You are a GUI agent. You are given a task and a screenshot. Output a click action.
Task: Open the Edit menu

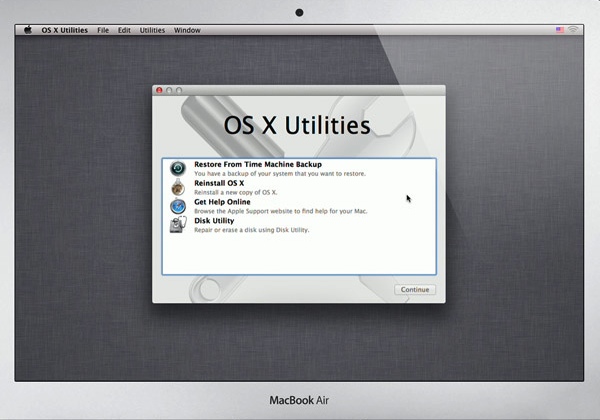point(124,30)
